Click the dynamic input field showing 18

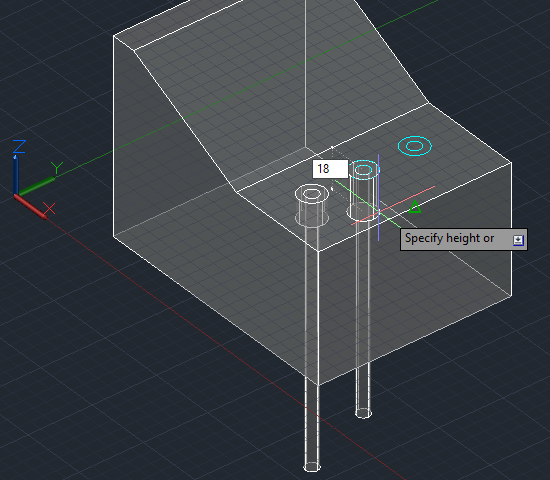tap(330, 169)
